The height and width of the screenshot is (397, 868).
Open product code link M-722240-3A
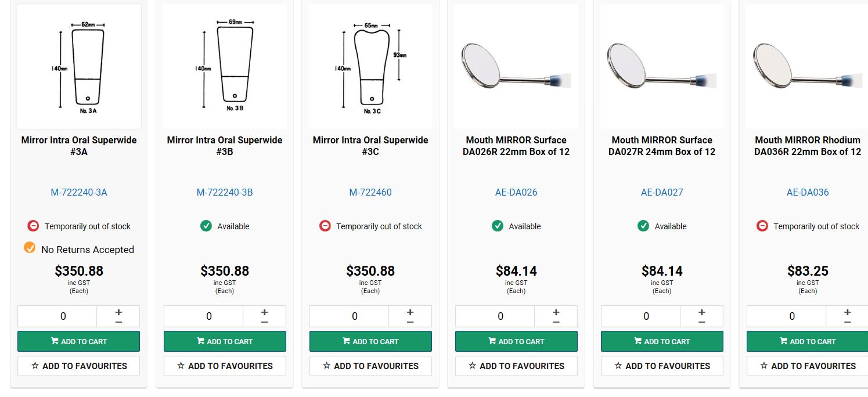click(x=79, y=192)
